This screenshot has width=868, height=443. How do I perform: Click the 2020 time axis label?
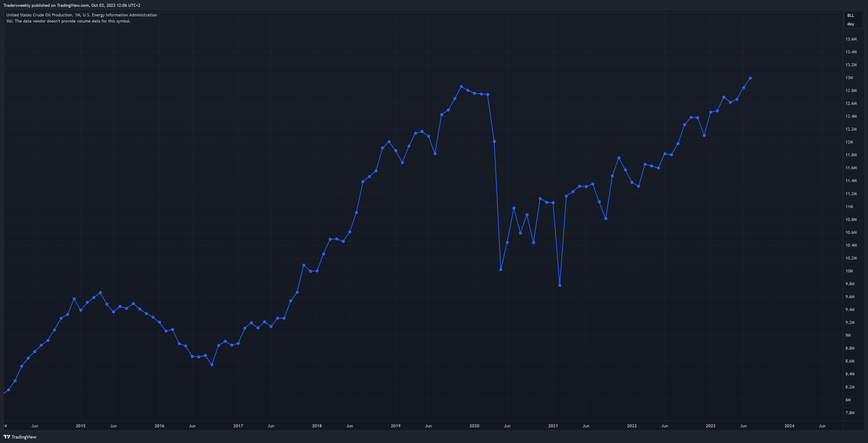pos(474,426)
